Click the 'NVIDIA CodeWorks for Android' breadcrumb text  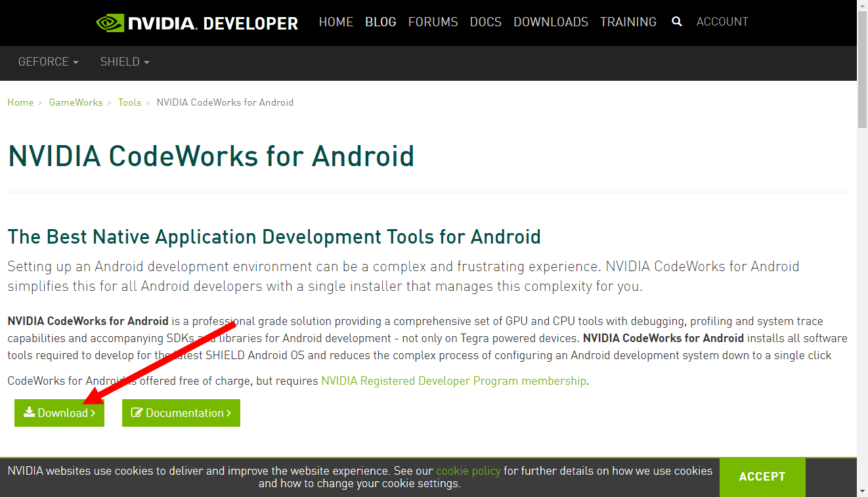tap(225, 102)
